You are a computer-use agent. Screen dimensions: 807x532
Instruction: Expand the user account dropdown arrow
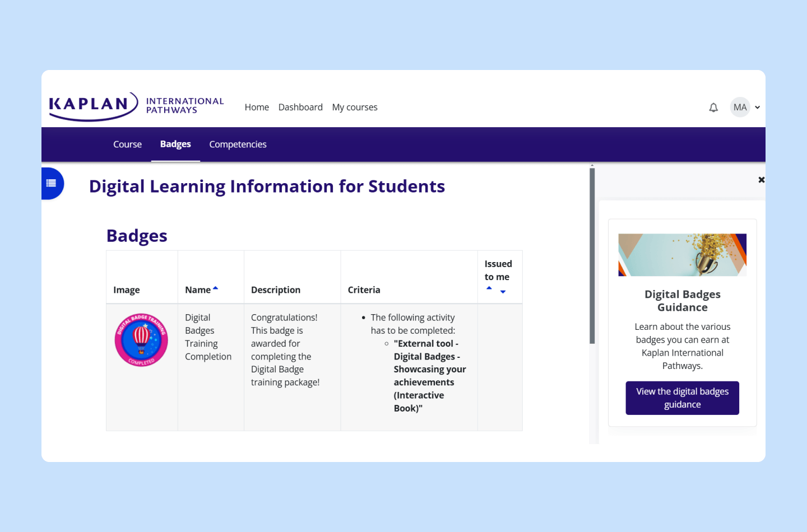[x=757, y=107]
